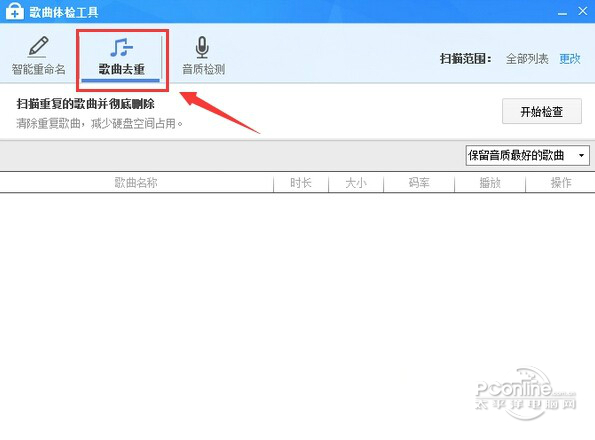
Task: Click the 全部列表 scan range text
Action: click(x=527, y=59)
